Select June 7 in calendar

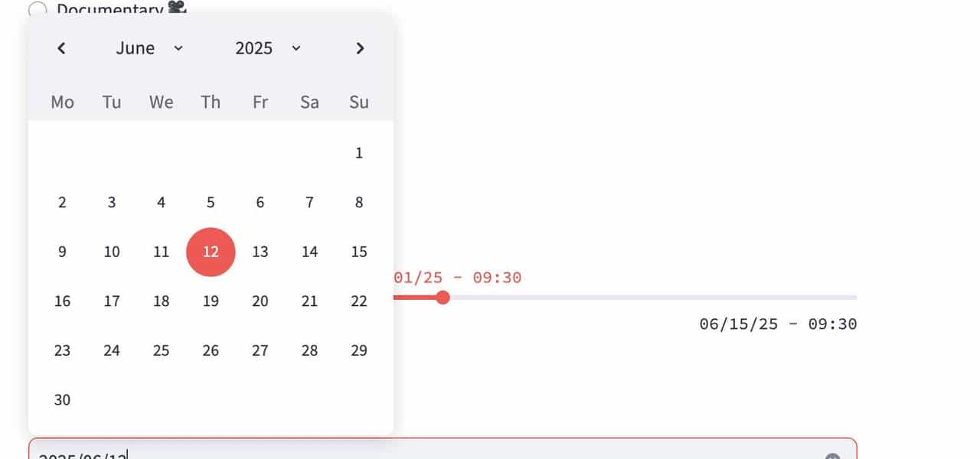[x=309, y=203]
